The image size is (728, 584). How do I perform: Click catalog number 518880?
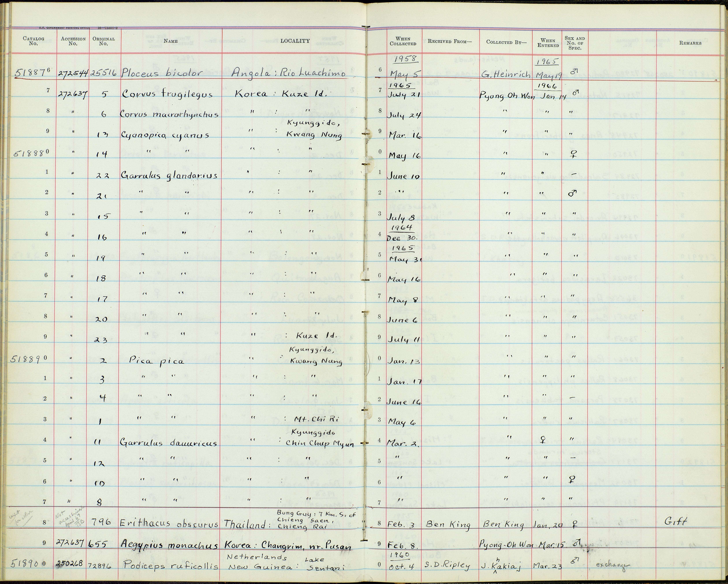click(31, 153)
